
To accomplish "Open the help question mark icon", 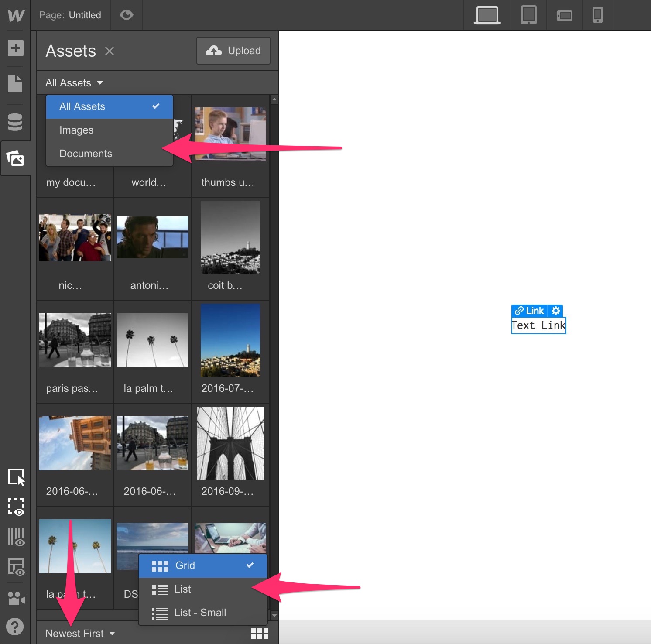I will tap(15, 627).
